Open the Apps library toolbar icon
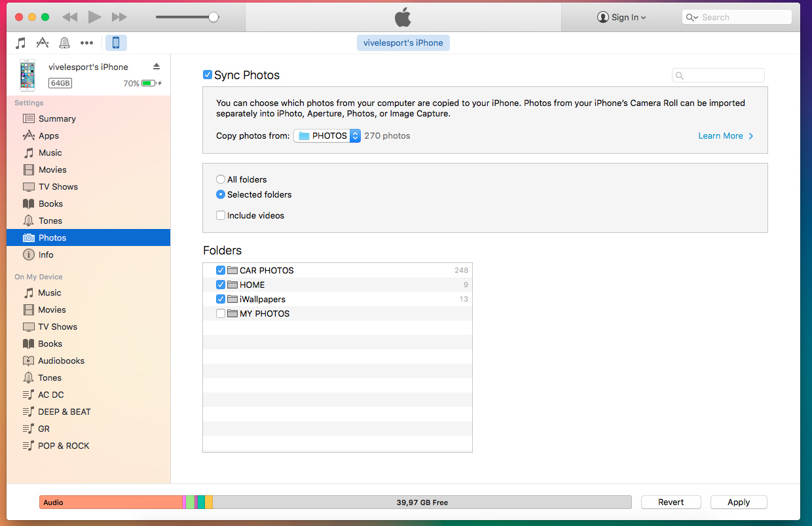812x526 pixels. click(43, 43)
